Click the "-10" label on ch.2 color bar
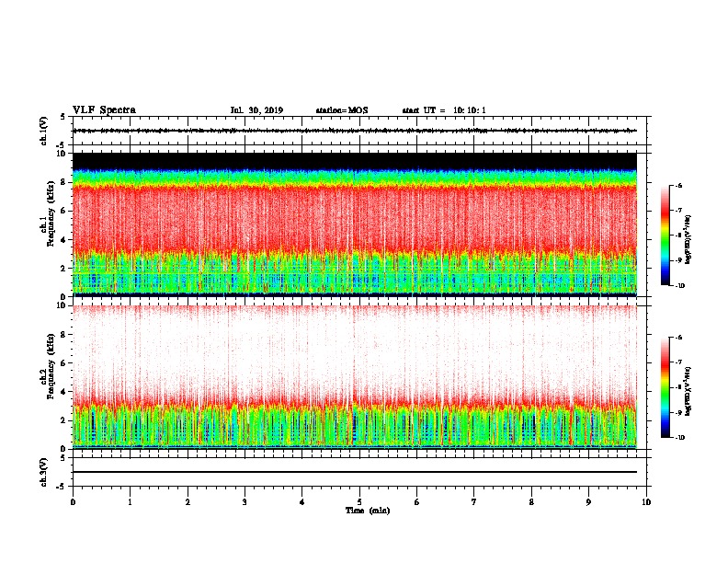728x563 pixels. [x=679, y=438]
